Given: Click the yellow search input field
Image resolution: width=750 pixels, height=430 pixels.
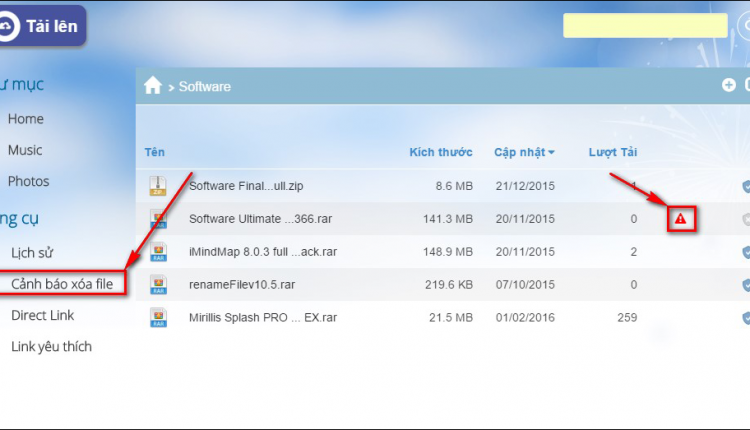Looking at the screenshot, I should 645,25.
